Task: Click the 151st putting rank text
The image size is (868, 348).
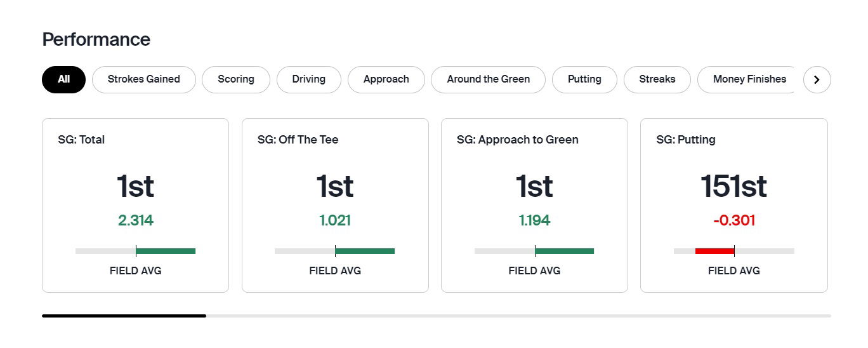Action: point(733,187)
